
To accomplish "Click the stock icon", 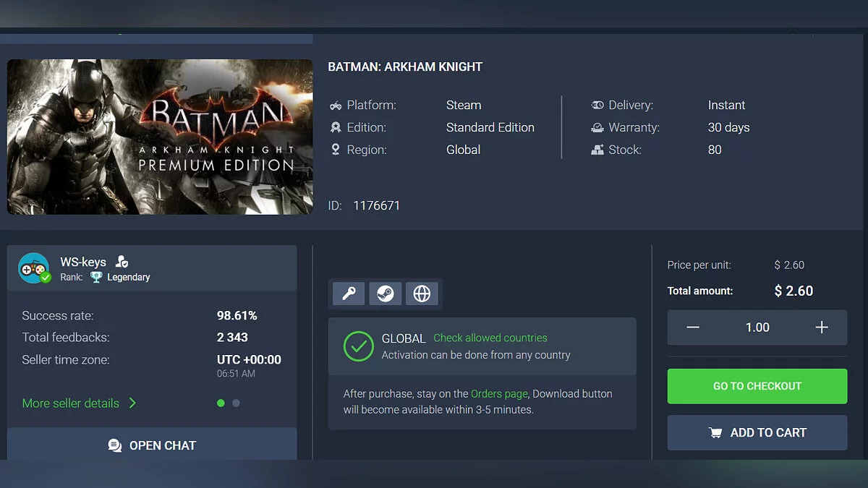I will (x=597, y=150).
